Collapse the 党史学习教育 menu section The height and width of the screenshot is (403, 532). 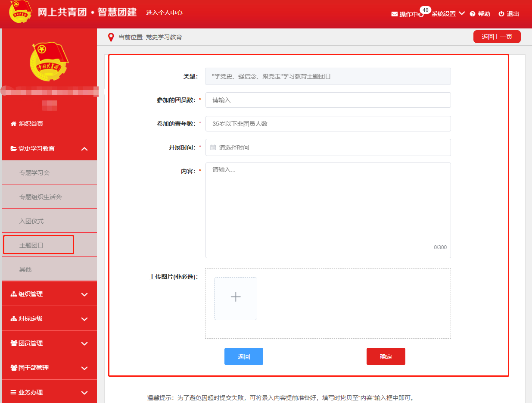click(84, 149)
